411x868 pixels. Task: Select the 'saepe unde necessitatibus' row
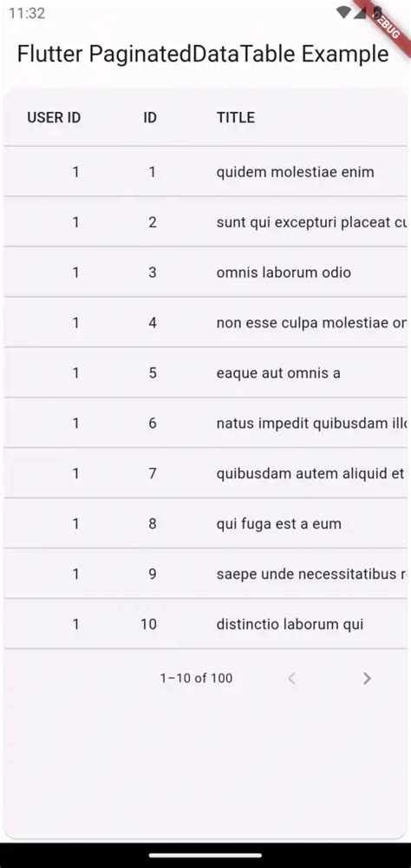205,574
